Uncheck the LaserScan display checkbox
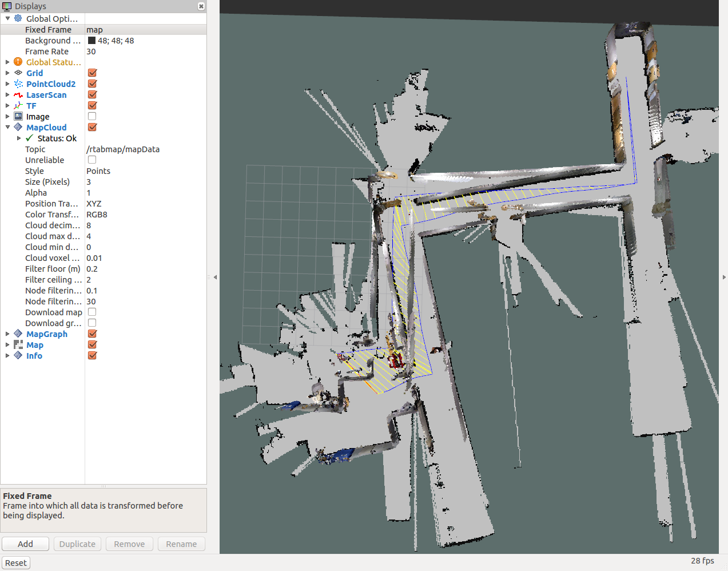 92,95
